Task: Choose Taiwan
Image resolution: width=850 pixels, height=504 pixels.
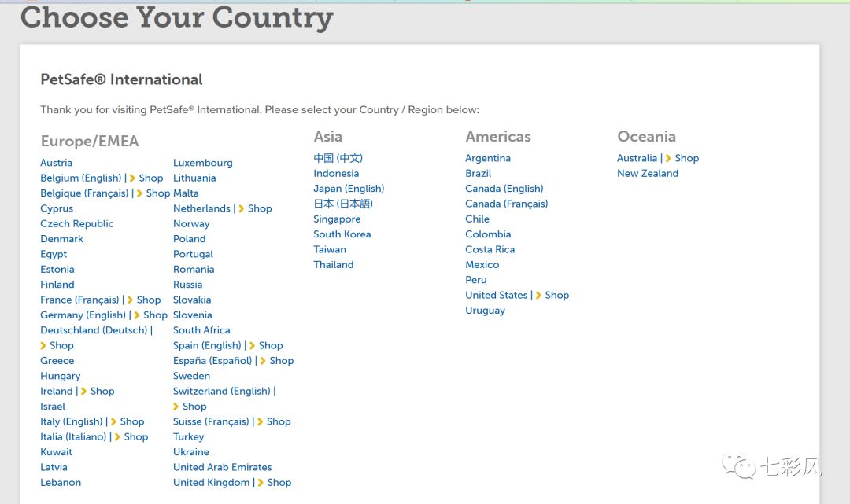Action: tap(330, 249)
